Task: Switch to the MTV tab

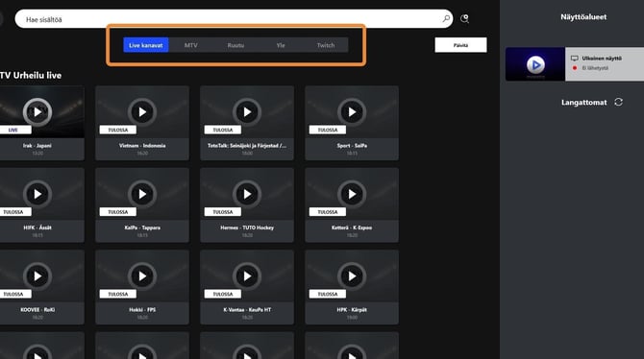Action: click(190, 45)
